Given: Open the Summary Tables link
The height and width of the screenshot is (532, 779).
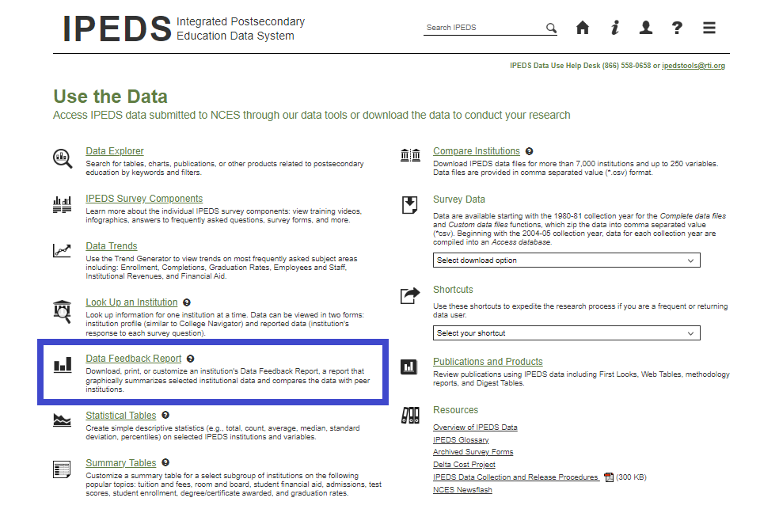Looking at the screenshot, I should point(120,463).
